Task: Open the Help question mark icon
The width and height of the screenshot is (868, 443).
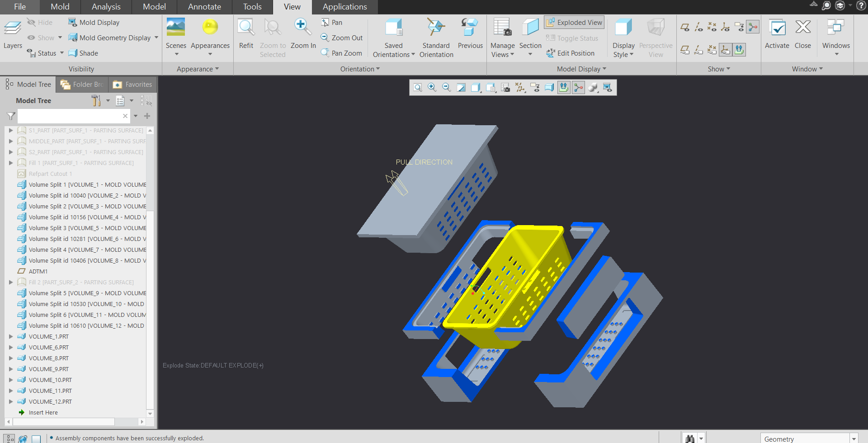Action: click(x=861, y=6)
